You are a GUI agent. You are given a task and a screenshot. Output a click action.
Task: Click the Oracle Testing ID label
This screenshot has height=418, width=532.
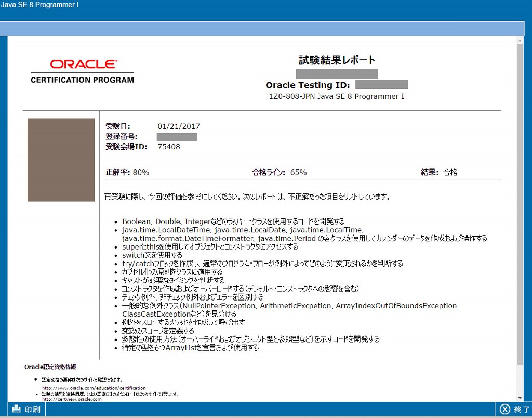click(x=308, y=85)
